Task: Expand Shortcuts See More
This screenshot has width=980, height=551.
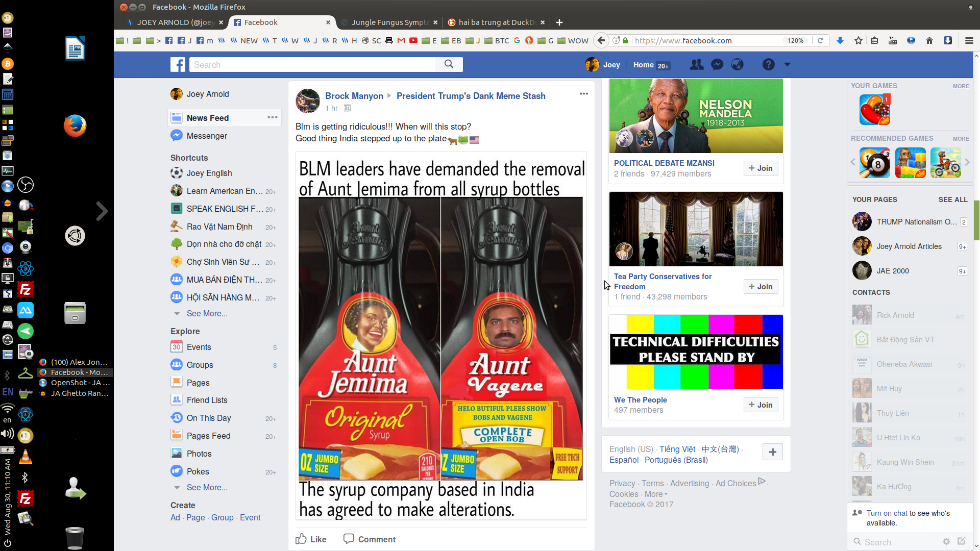Action: pos(207,313)
